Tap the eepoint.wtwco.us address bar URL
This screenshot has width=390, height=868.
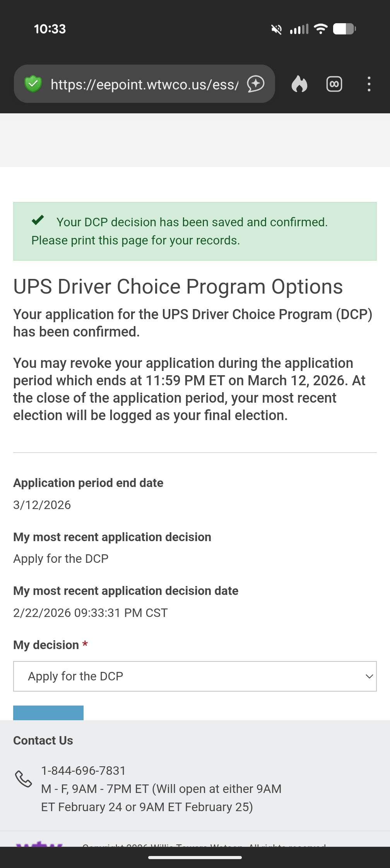pos(144,84)
